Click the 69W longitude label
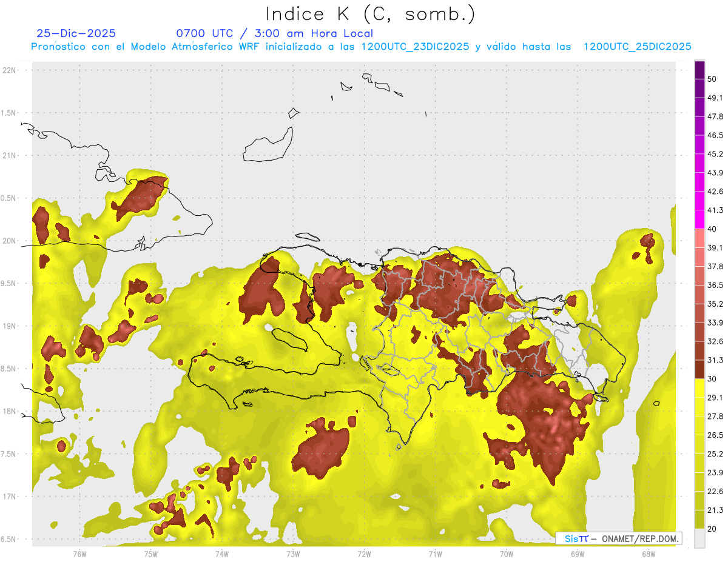 click(578, 554)
